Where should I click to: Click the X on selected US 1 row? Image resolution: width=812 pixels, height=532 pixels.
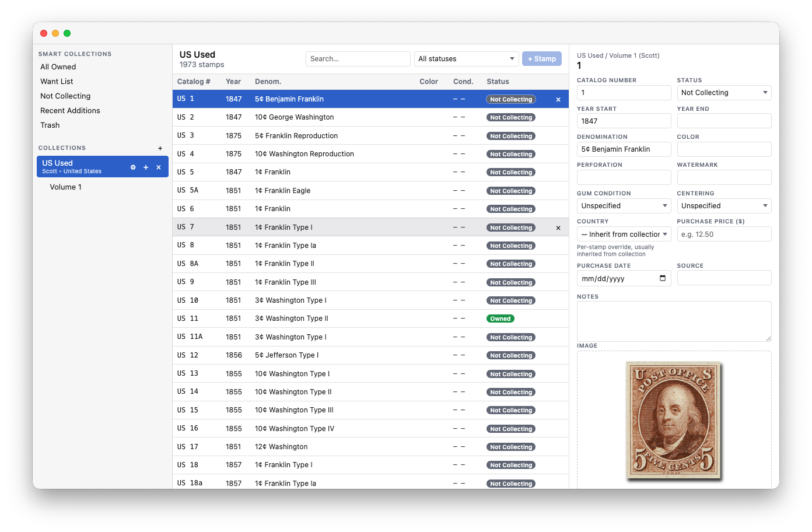tap(558, 99)
